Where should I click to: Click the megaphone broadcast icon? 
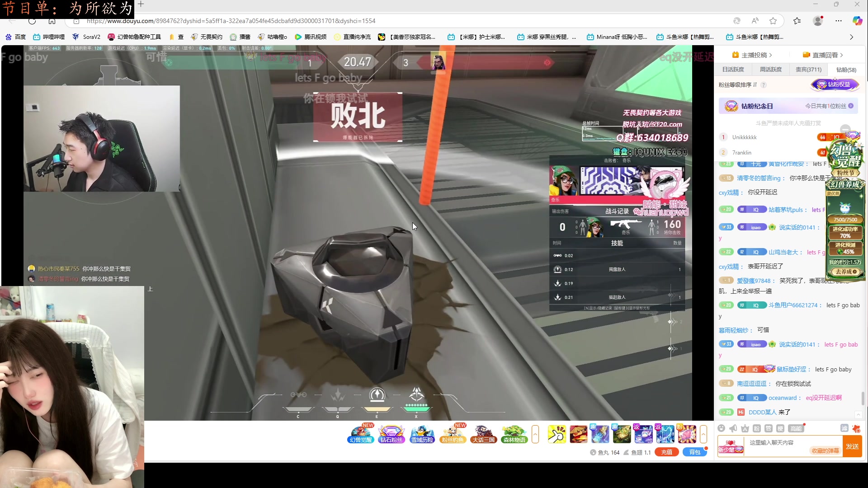tap(733, 428)
